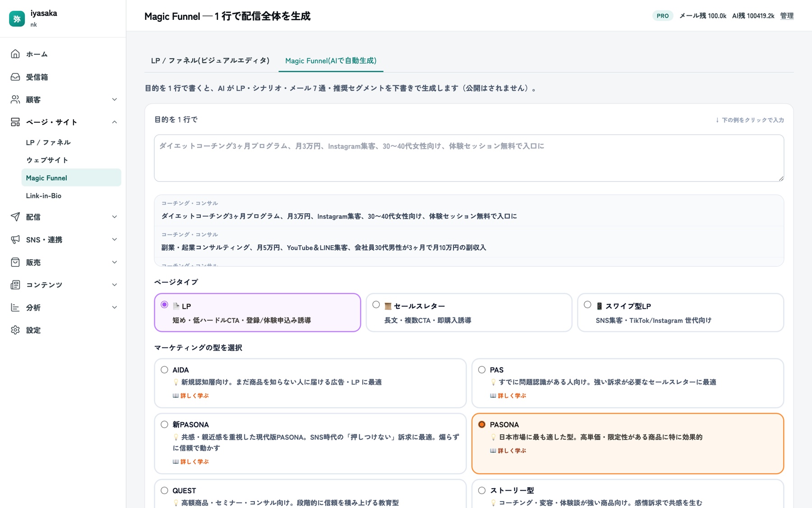This screenshot has width=812, height=508.
Task: Click the 分析 chart icon
Action: [15, 307]
